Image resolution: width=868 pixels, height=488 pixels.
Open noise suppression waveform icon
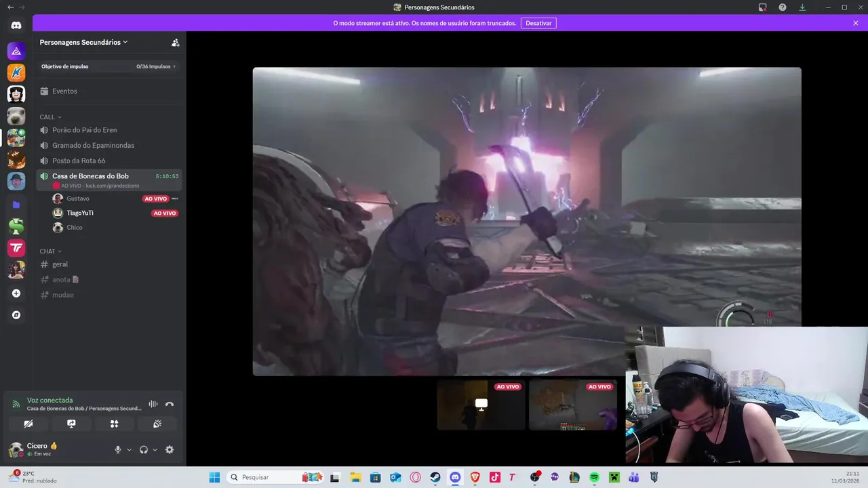click(x=153, y=404)
